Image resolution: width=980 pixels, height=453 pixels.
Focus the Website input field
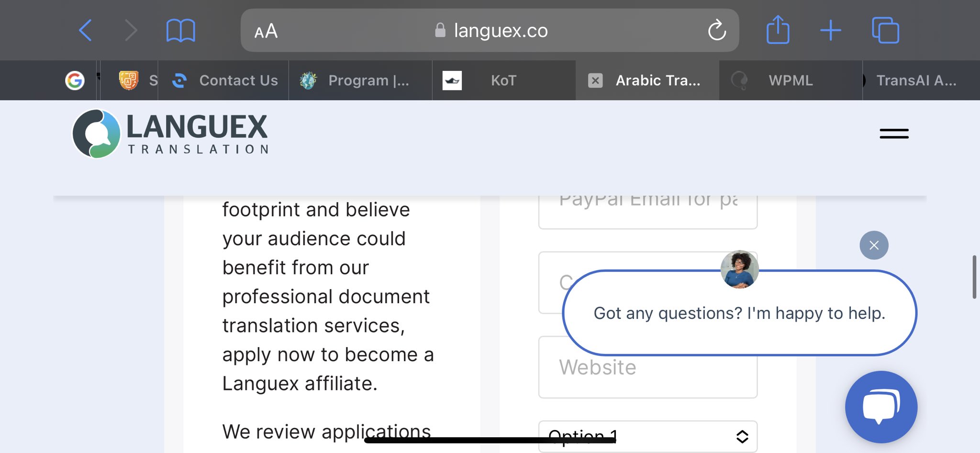click(647, 367)
